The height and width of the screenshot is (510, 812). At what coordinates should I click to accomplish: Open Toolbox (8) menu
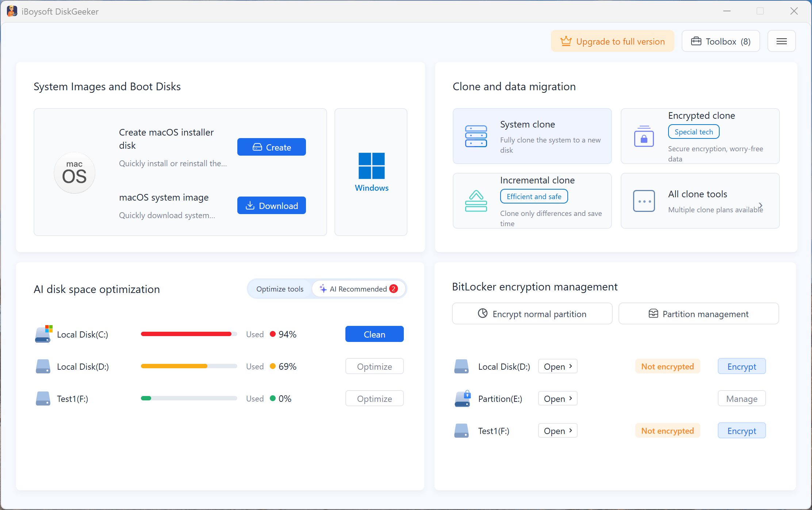pos(721,41)
